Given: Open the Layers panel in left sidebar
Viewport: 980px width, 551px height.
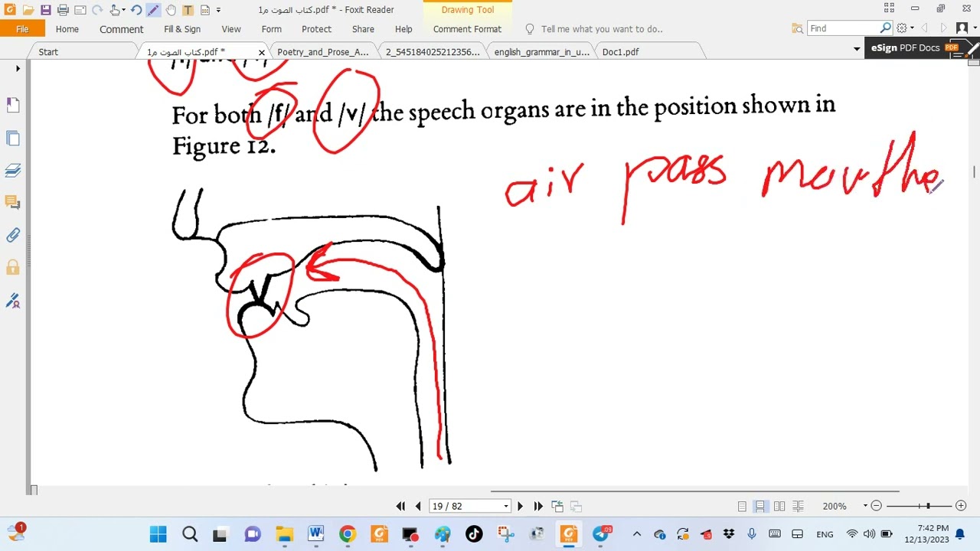Looking at the screenshot, I should (x=13, y=171).
